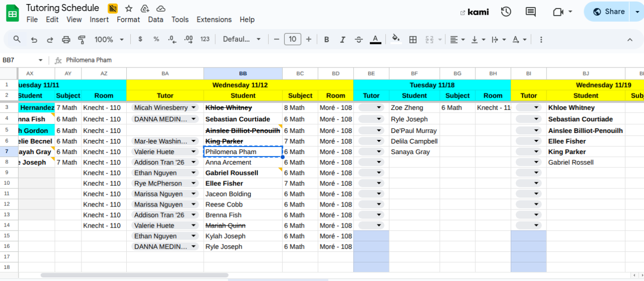The width and height of the screenshot is (644, 281).
Task: Open the kami extension link
Action: tap(474, 12)
